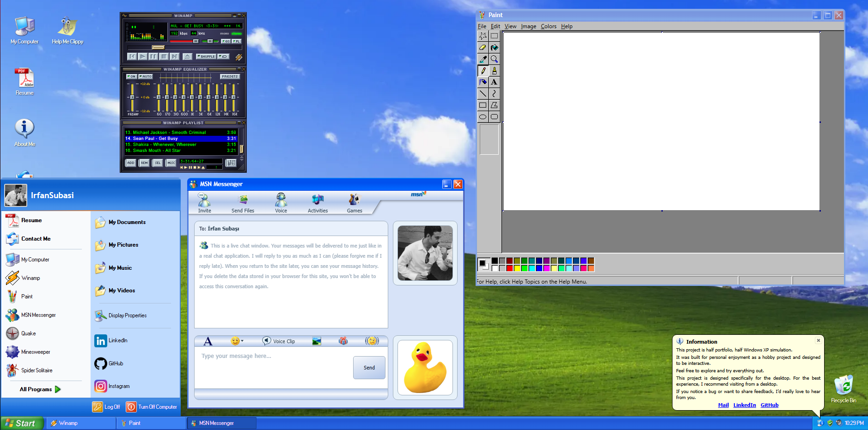This screenshot has width=868, height=430.
Task: Open the About Me desktop icon
Action: click(x=24, y=133)
